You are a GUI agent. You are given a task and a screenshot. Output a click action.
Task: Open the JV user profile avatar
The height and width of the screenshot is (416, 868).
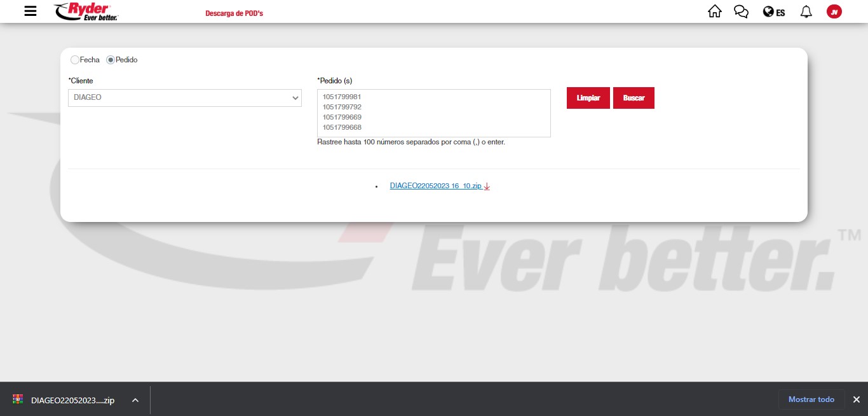pyautogui.click(x=834, y=11)
